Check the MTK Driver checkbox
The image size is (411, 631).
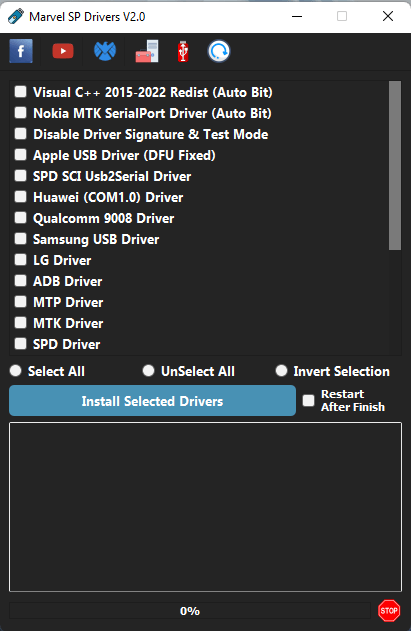tap(21, 323)
